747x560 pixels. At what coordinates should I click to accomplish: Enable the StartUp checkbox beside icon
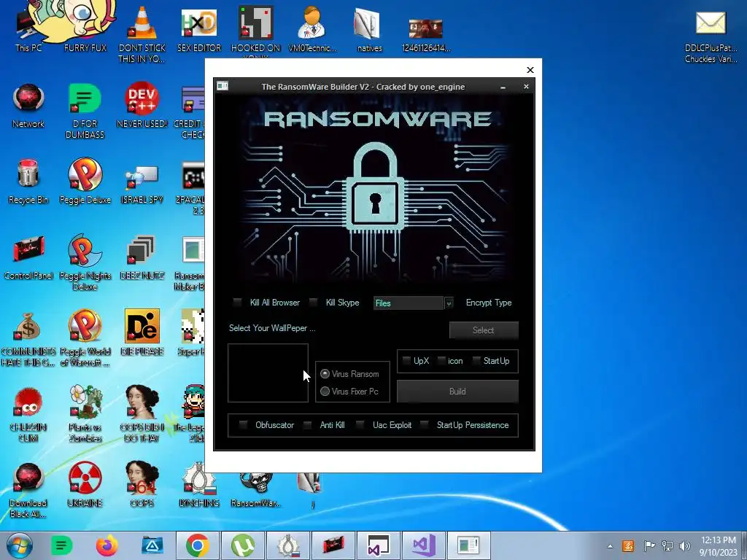[x=476, y=360]
